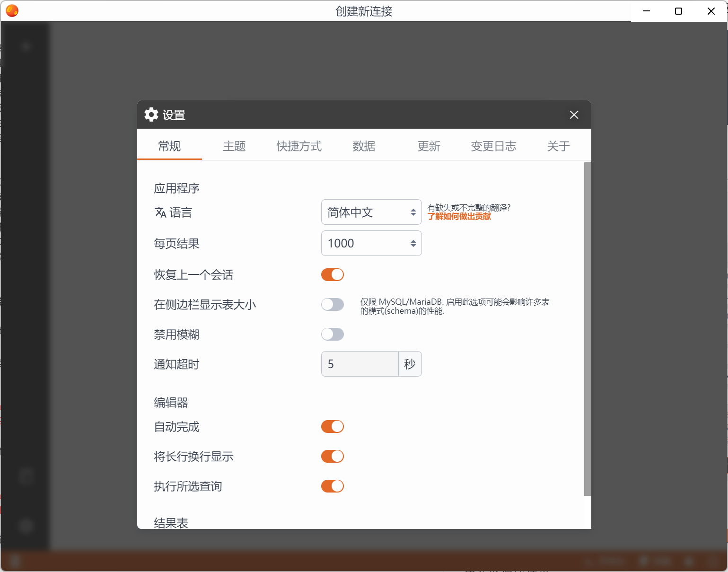Switch to the 主题 tab

click(234, 146)
